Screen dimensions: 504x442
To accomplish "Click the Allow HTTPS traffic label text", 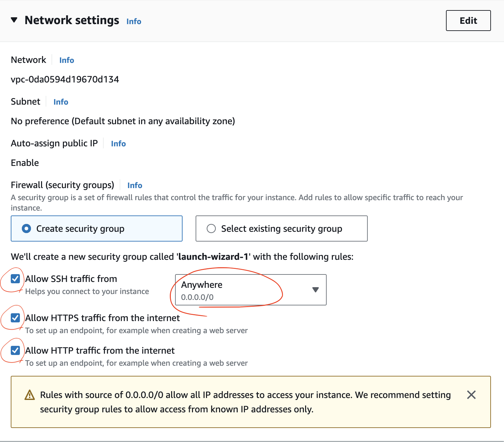I will pyautogui.click(x=102, y=318).
